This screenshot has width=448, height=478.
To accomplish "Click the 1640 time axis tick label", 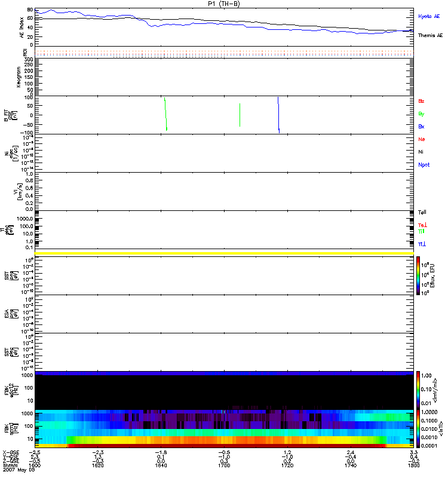I will (x=161, y=465).
